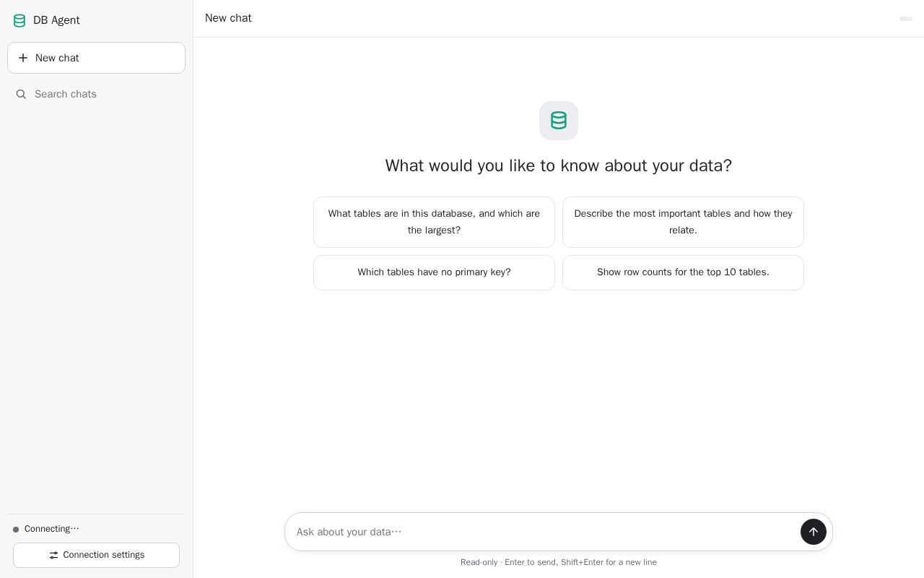Click the magnifier icon in Search chats

21,94
